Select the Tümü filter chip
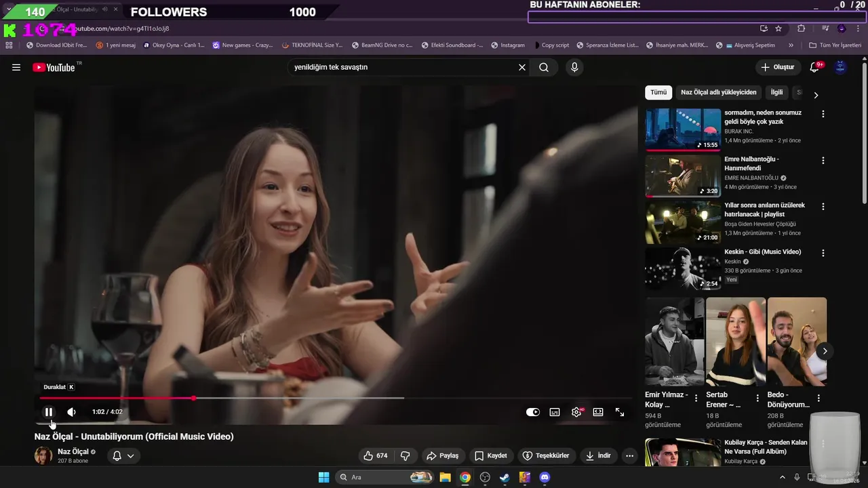Viewport: 868px width, 488px height. (x=658, y=92)
